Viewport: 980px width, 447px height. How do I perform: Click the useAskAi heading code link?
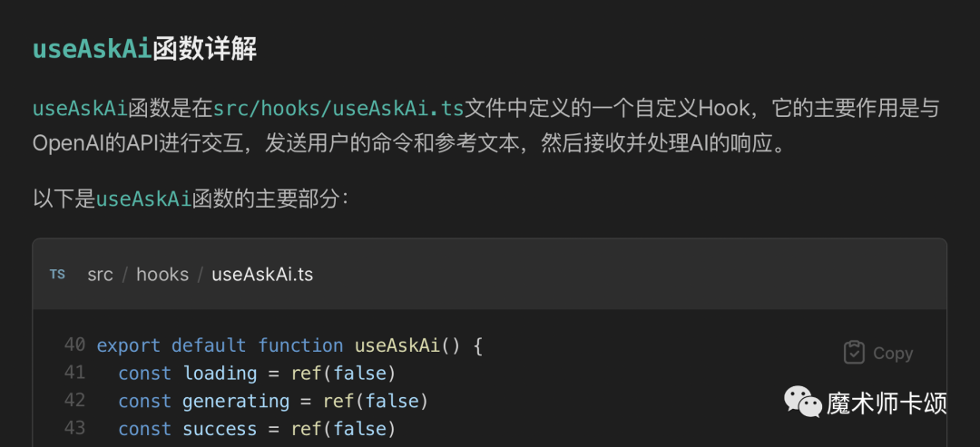click(93, 50)
